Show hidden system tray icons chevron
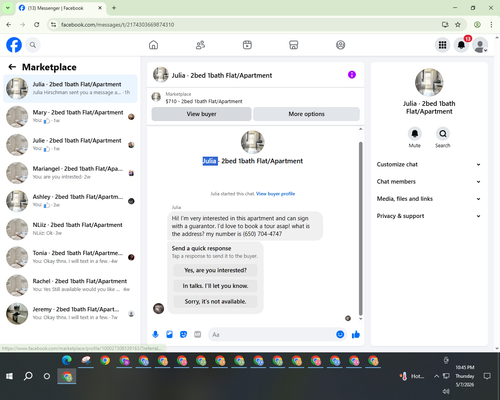The image size is (500, 400). 436,376
